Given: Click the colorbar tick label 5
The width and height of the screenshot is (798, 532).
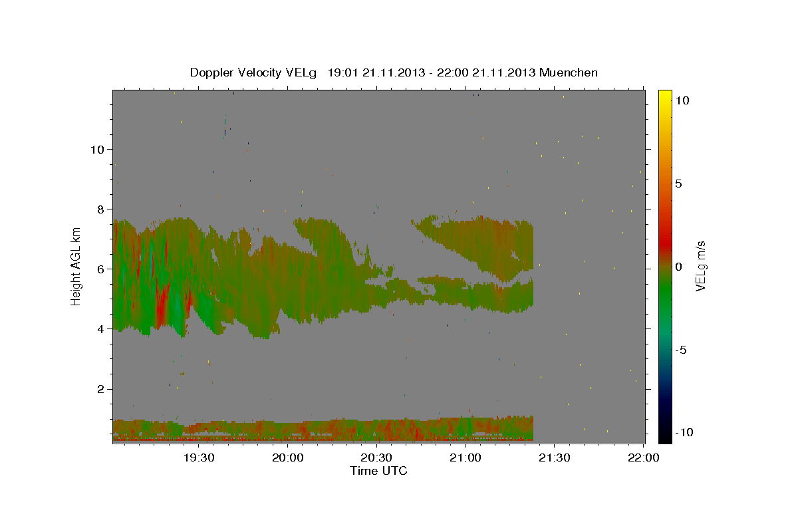Looking at the screenshot, I should pyautogui.click(x=678, y=184).
